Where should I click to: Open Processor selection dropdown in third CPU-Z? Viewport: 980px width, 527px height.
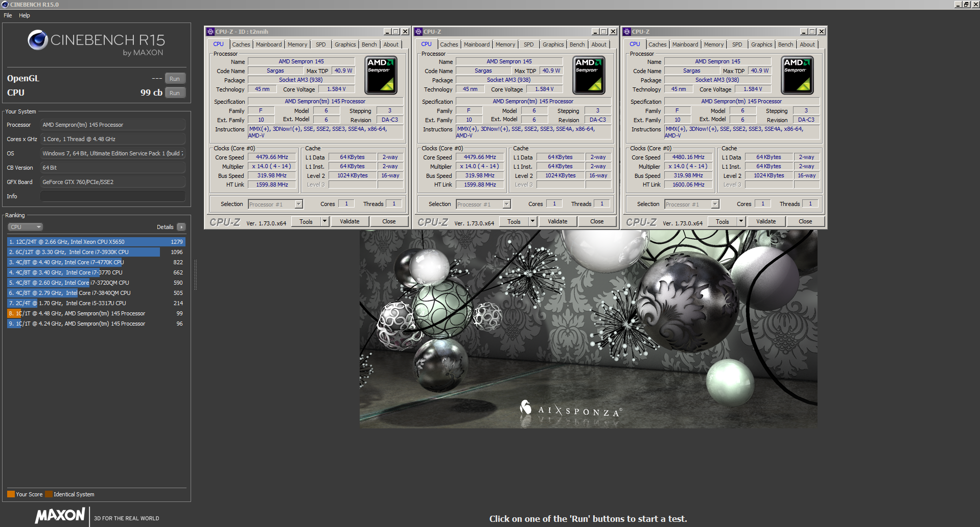pyautogui.click(x=692, y=204)
